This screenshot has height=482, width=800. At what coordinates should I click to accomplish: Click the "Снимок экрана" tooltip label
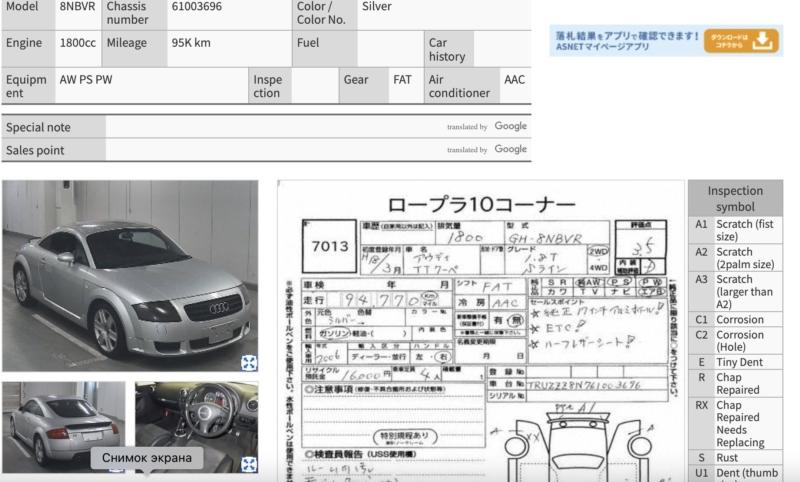pyautogui.click(x=147, y=458)
